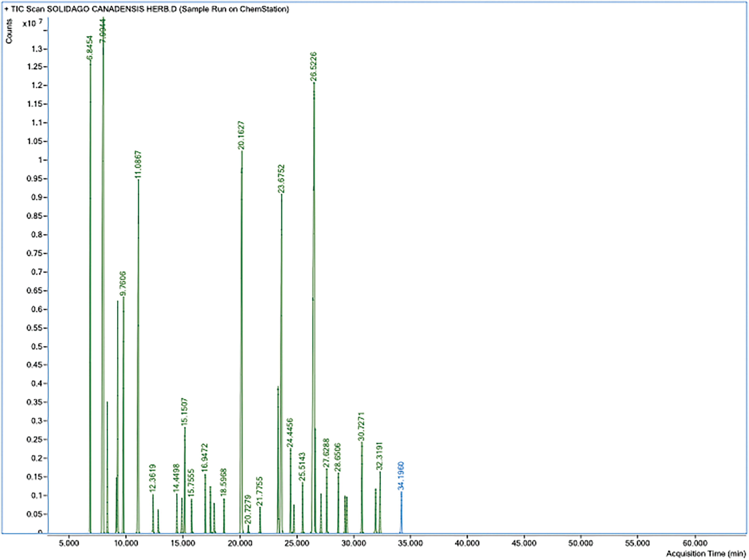Click the peak label 23.6752
Viewport: 749px width, 560px height.
click(281, 179)
